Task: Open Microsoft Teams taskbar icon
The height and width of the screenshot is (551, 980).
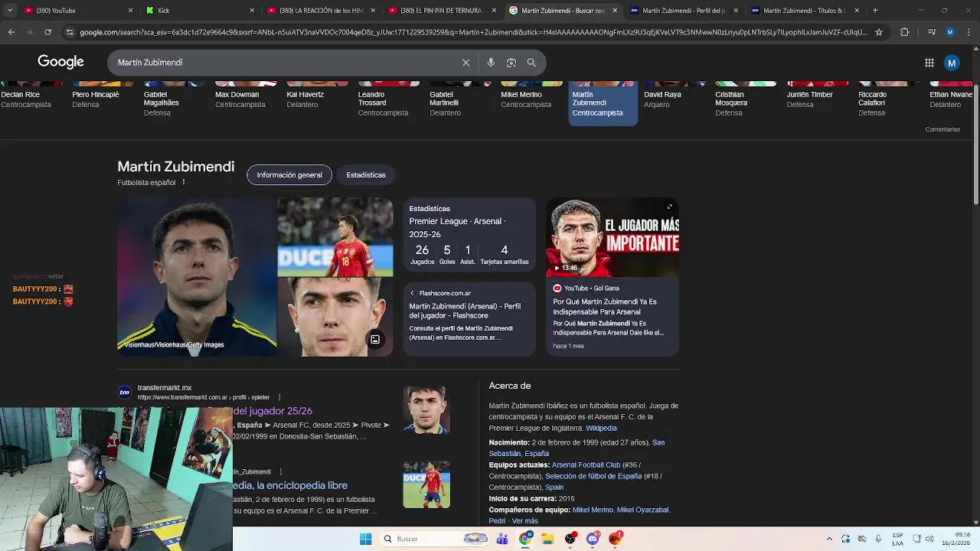Action: click(502, 539)
